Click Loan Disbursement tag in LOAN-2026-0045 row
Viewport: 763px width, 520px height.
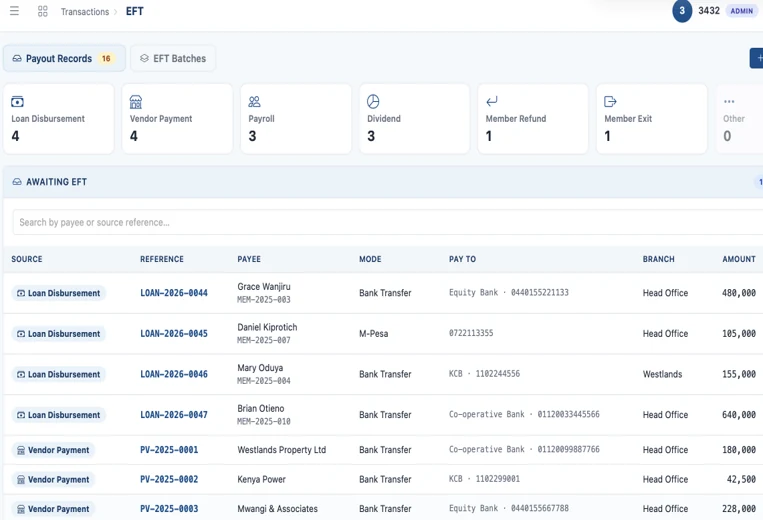point(58,334)
